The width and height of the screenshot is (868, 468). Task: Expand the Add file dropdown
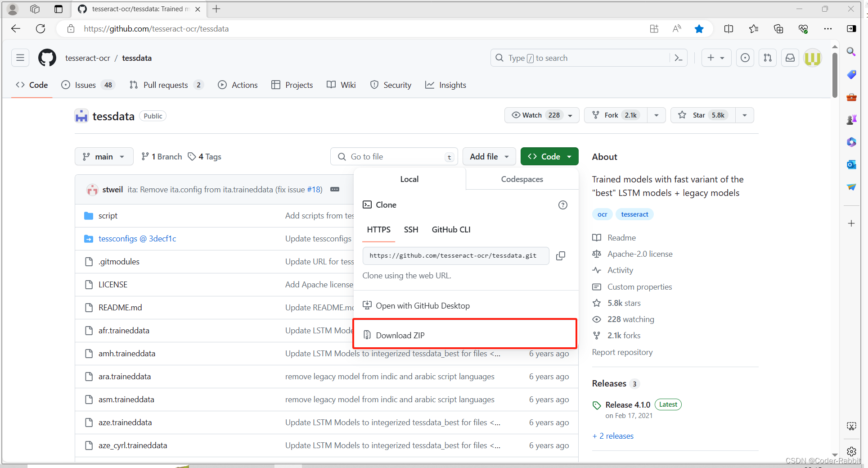(489, 157)
